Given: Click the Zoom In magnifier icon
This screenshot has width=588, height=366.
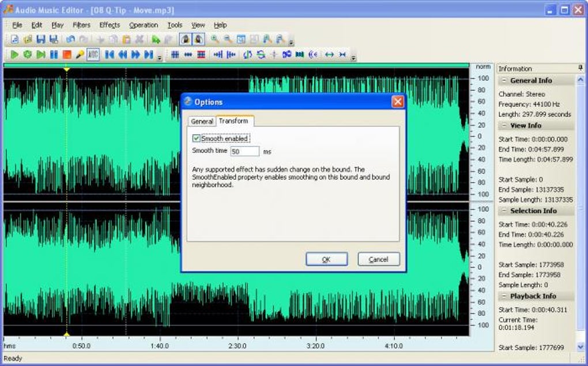Looking at the screenshot, I should (215, 39).
